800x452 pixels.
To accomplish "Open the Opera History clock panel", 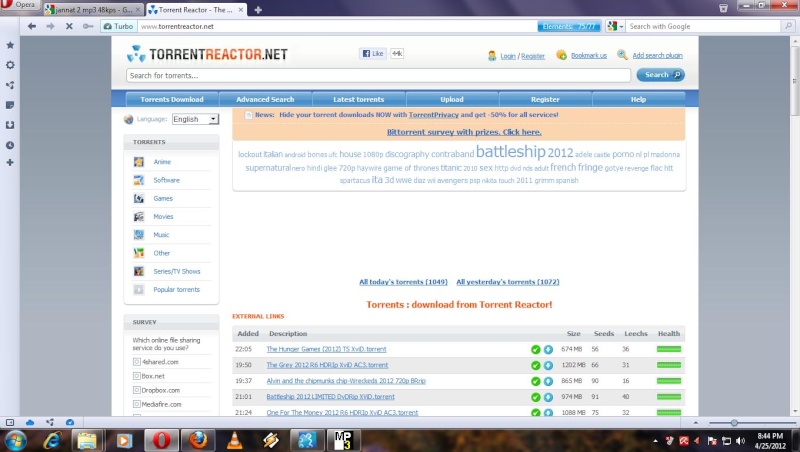I will pos(10,145).
